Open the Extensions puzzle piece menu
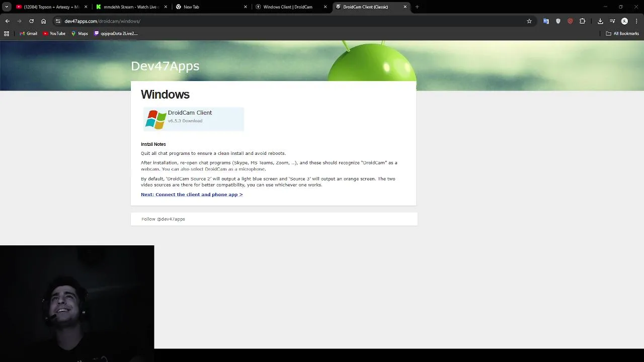The image size is (644, 362). pos(583,21)
